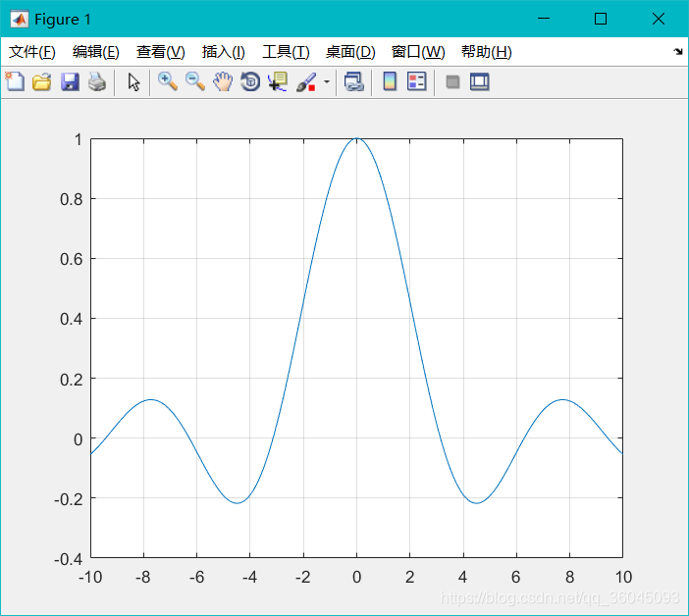The image size is (689, 616).
Task: Select the Zoom In magnifier tool
Action: [x=168, y=82]
